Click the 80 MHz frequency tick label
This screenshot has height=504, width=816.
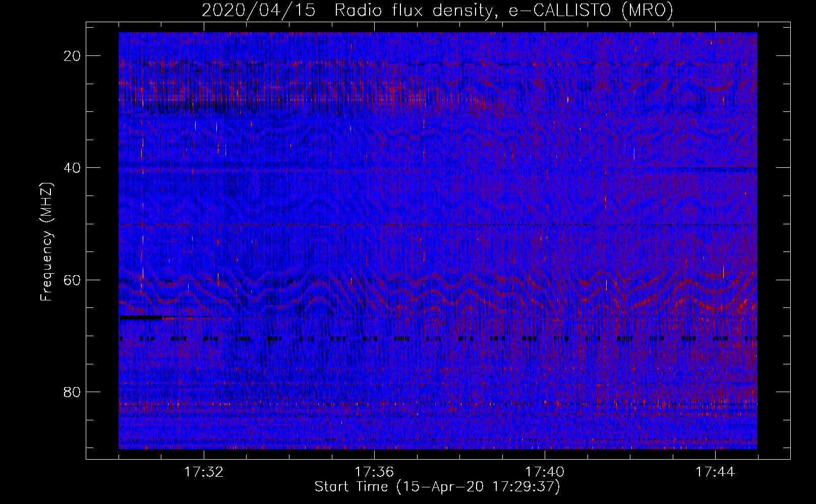pos(72,392)
